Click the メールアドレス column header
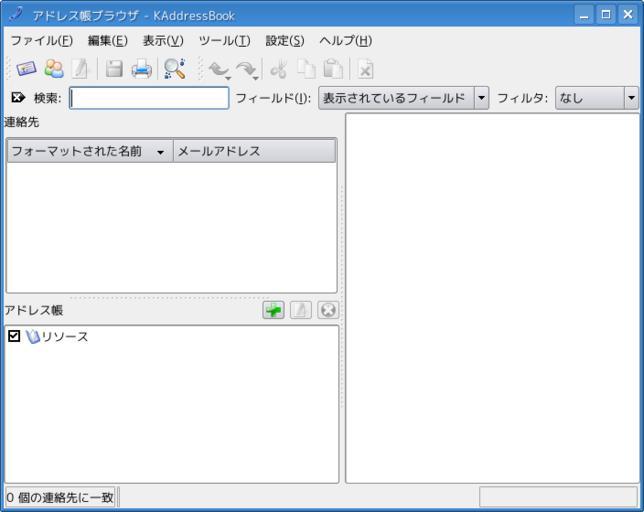Image resolution: width=644 pixels, height=512 pixels. coord(255,151)
